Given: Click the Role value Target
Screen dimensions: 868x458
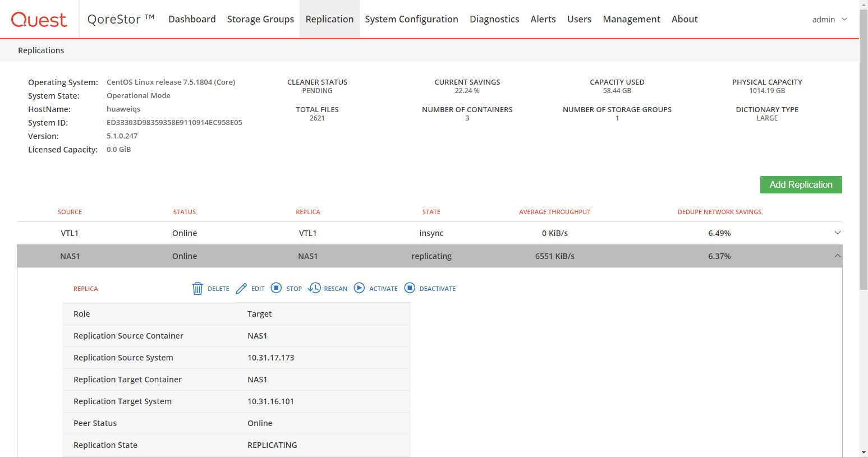Looking at the screenshot, I should click(x=260, y=314).
